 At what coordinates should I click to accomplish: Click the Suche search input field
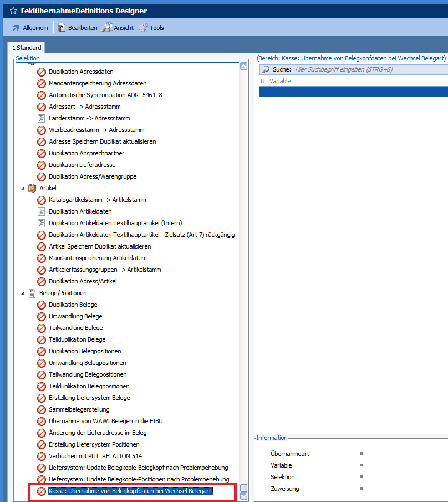(366, 69)
